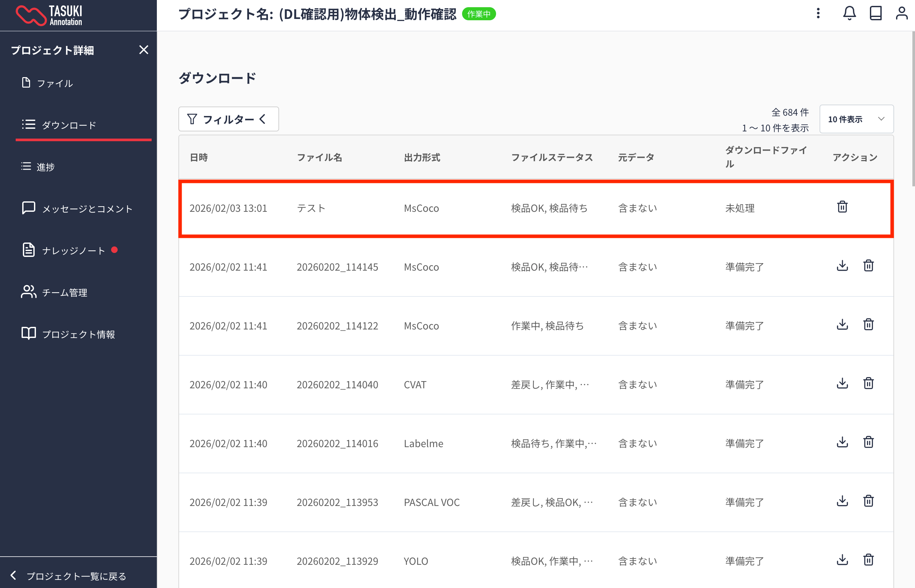Viewport: 915px width, 588px height.
Task: Click the TASUKI Annotation logo
Action: tap(50, 15)
